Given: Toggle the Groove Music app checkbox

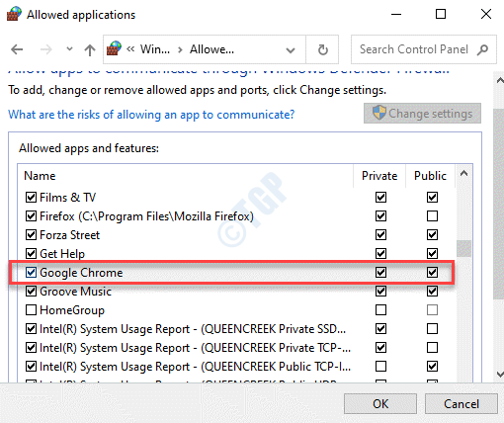Looking at the screenshot, I should pos(31,292).
